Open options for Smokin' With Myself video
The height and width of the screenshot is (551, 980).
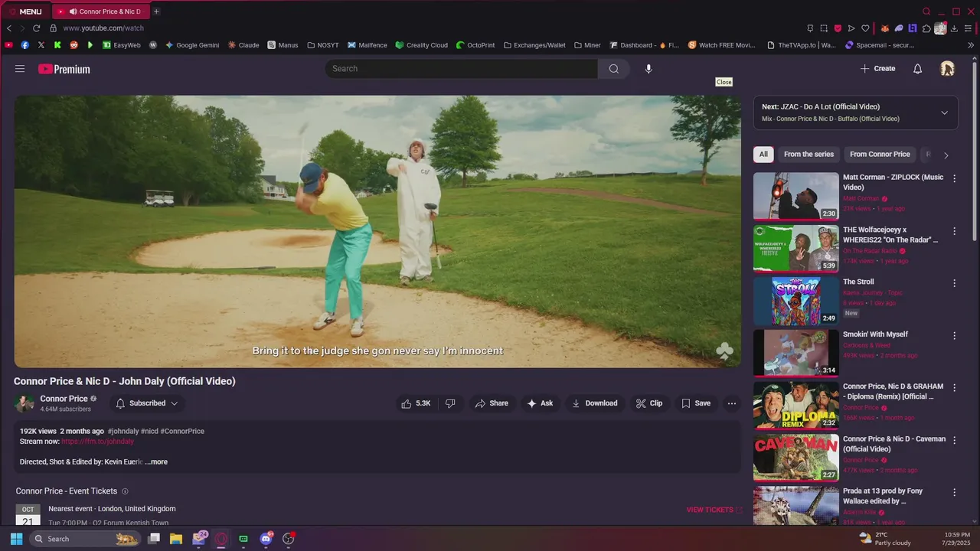[954, 335]
